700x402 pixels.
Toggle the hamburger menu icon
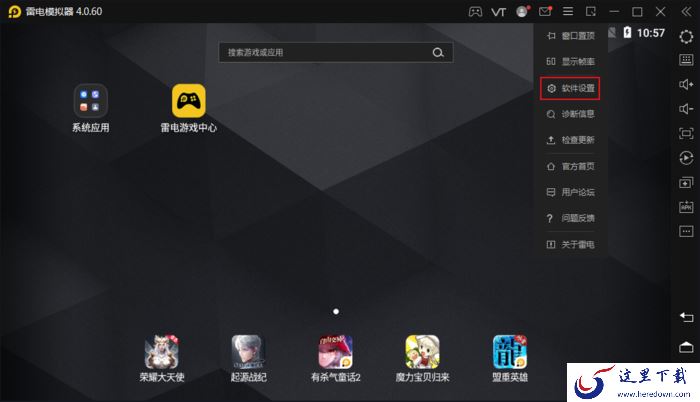pos(568,12)
